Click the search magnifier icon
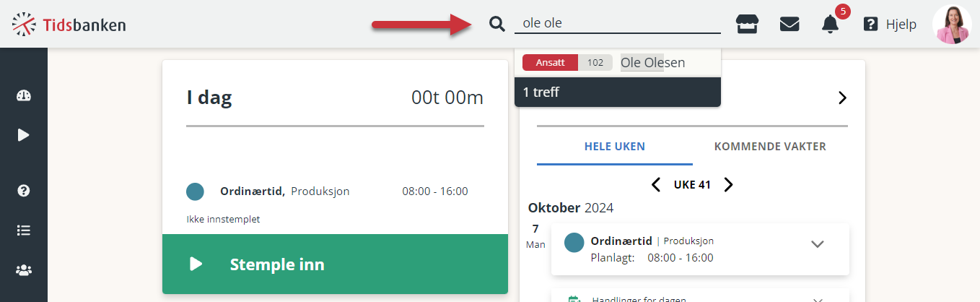Screen dimensions: 980x302 (496, 24)
